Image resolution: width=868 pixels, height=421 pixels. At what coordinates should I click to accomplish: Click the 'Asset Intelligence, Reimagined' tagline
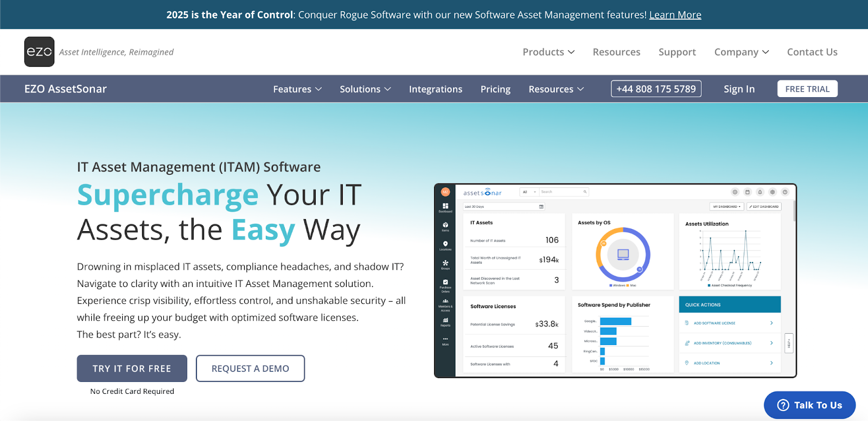(x=116, y=52)
